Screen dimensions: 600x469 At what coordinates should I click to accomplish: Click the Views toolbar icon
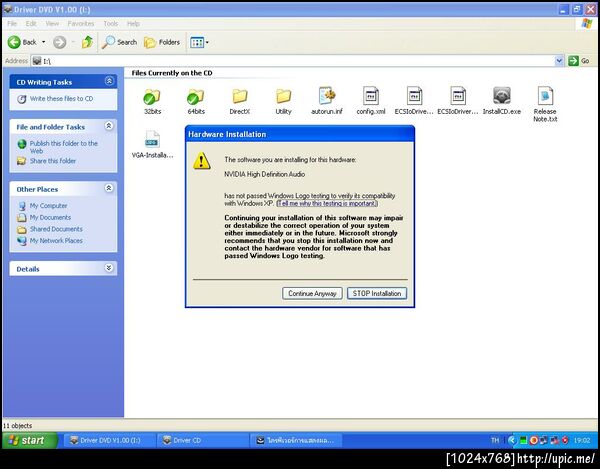point(197,42)
